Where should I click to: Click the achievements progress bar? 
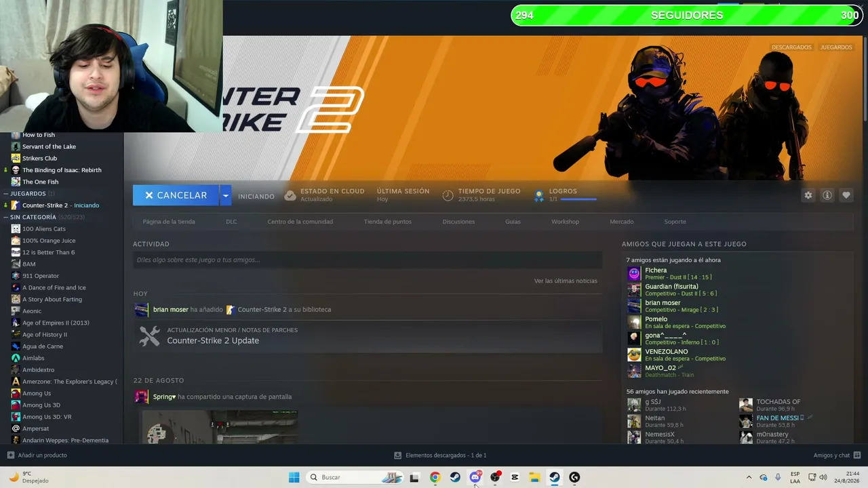(x=578, y=199)
